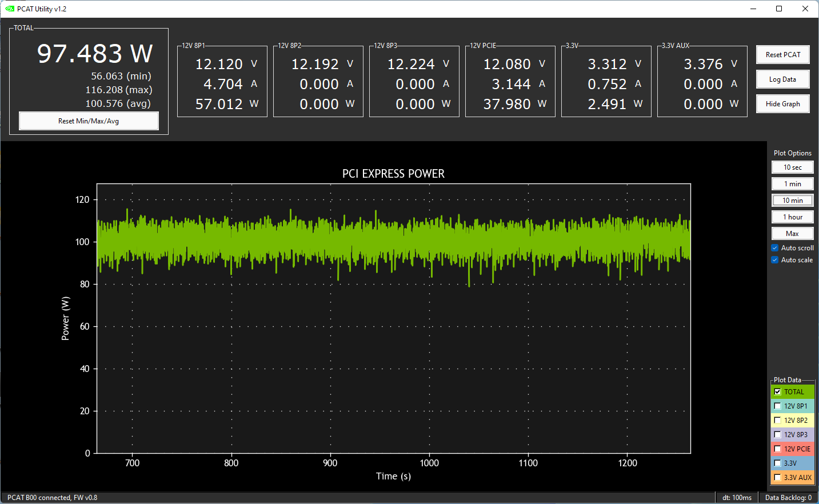Select the 10 min plot range

point(792,201)
